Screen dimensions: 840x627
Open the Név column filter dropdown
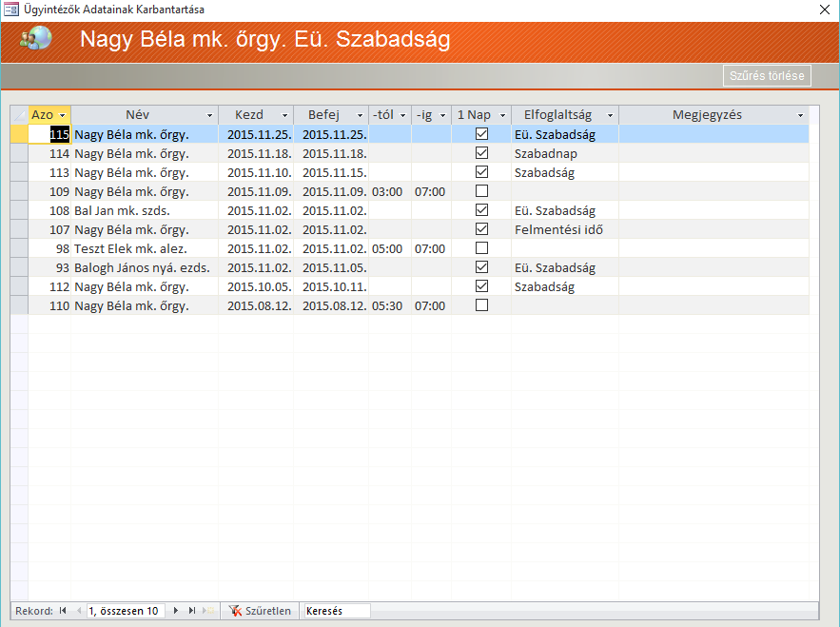coord(209,115)
